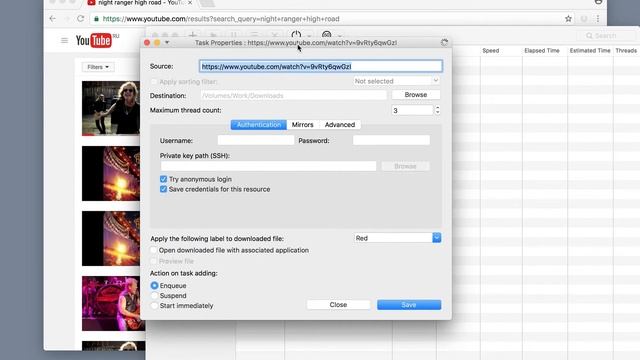Click Browse next to private key path
This screenshot has height=360, width=640.
coord(405,167)
